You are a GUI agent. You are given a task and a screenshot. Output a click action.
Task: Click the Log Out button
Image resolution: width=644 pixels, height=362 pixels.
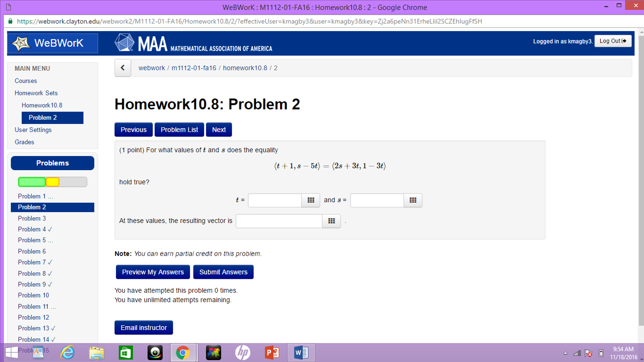(x=613, y=41)
